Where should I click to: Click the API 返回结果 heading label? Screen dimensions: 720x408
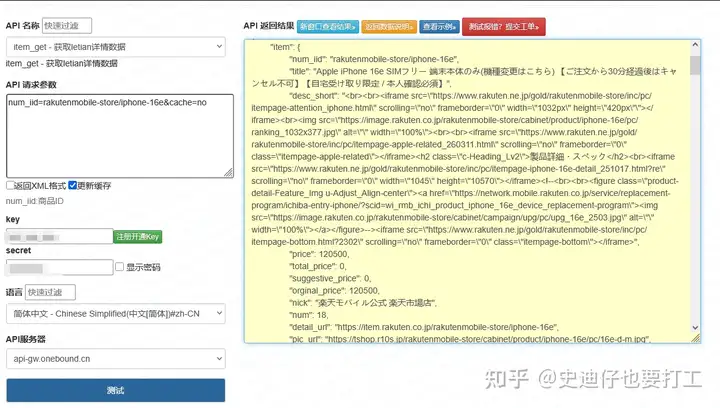[269, 26]
